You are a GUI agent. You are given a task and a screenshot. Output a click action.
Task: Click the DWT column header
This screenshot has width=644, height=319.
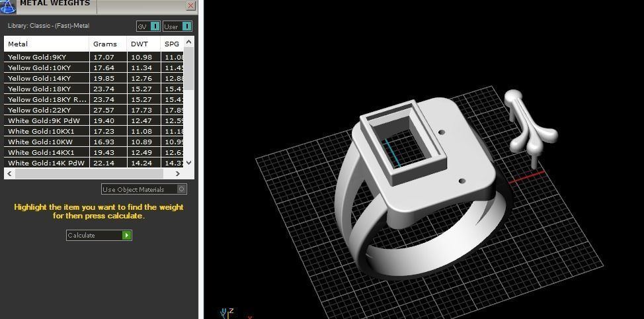143,44
